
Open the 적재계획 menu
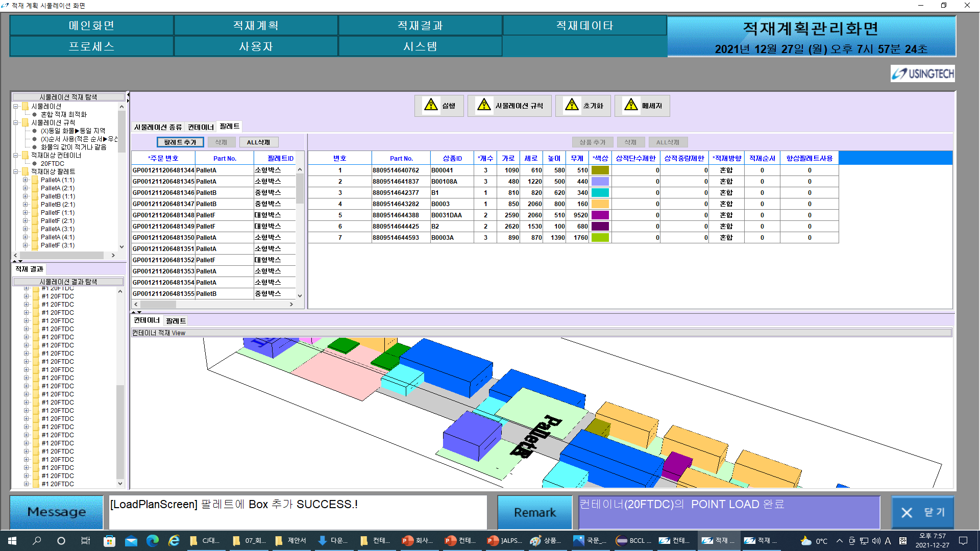[x=256, y=25]
